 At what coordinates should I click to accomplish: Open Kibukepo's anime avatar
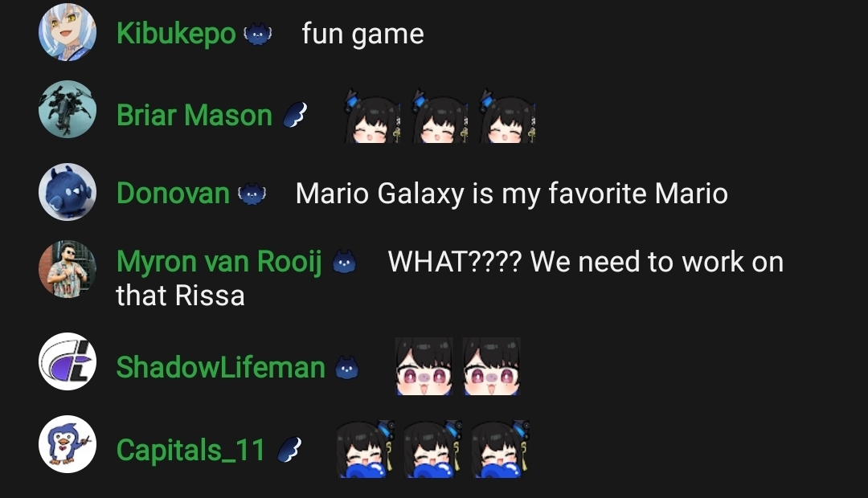(67, 32)
